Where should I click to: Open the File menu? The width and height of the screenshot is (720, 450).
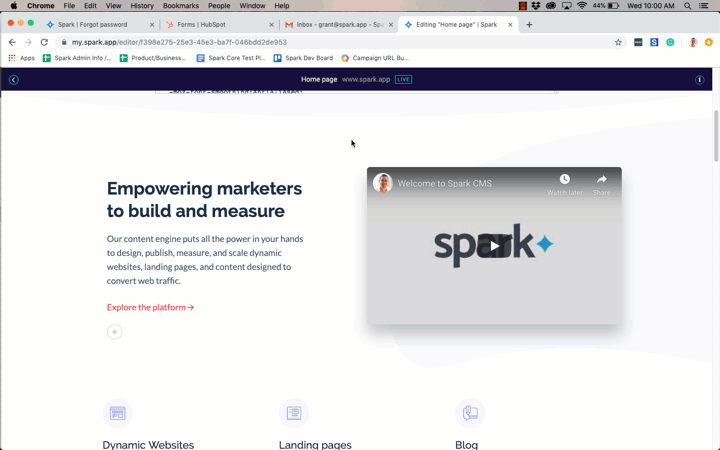coord(69,6)
